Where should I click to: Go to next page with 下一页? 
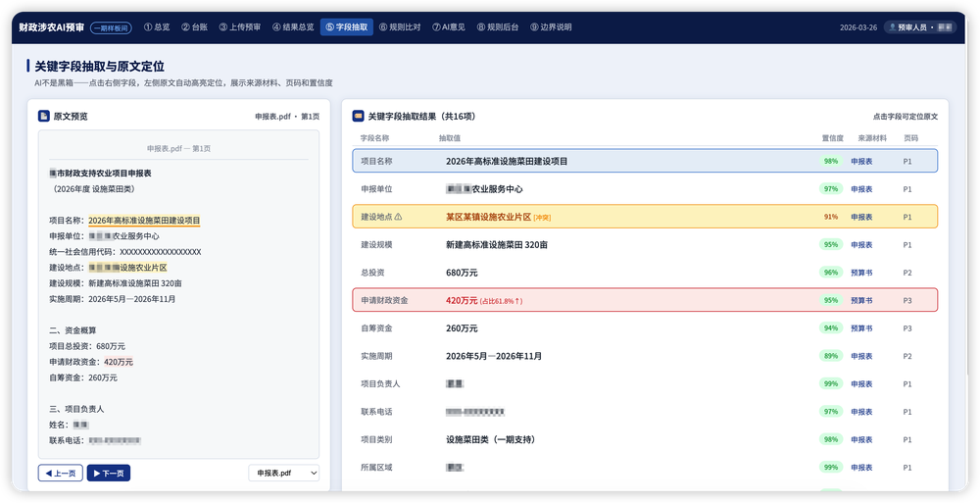[x=109, y=473]
